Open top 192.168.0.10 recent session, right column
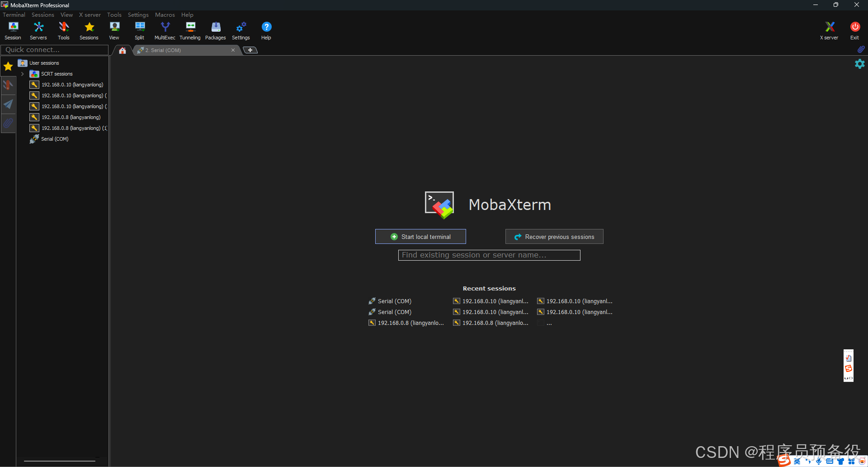The height and width of the screenshot is (467, 868). click(575, 301)
